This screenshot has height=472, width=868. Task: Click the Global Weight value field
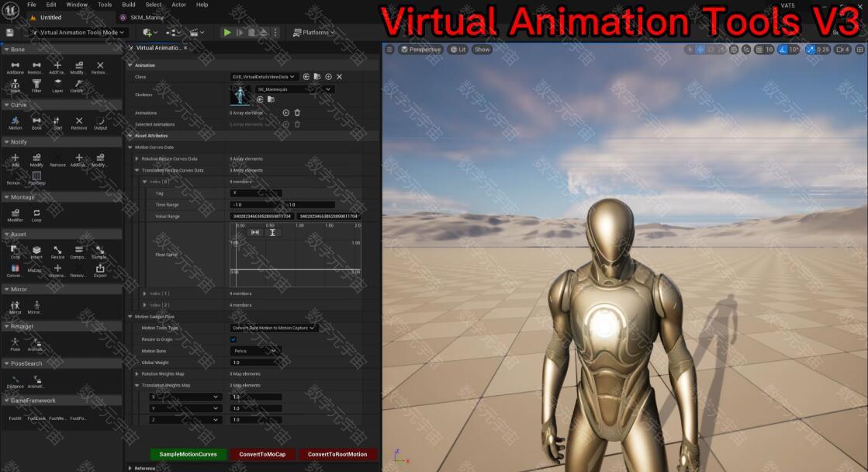[x=256, y=363]
